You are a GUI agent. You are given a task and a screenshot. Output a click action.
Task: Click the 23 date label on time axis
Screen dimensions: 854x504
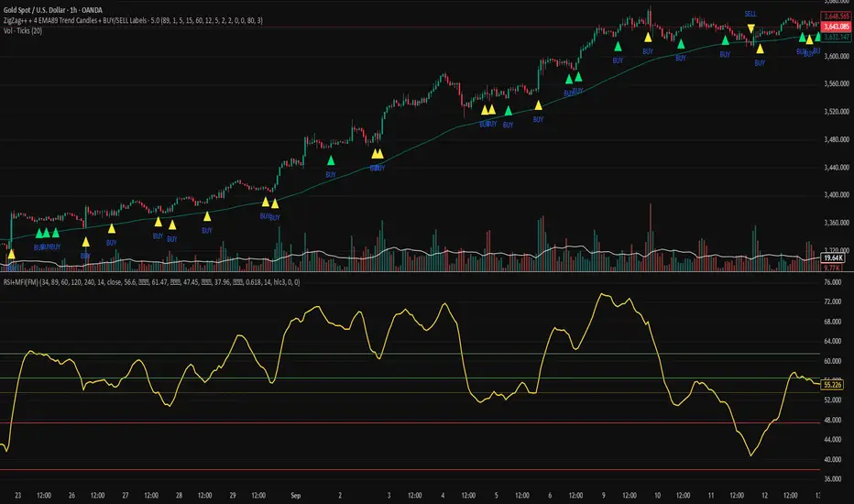[x=18, y=495]
